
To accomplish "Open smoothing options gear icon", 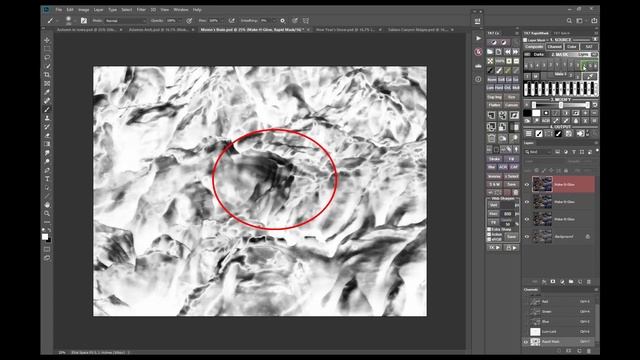I will 282,20.
